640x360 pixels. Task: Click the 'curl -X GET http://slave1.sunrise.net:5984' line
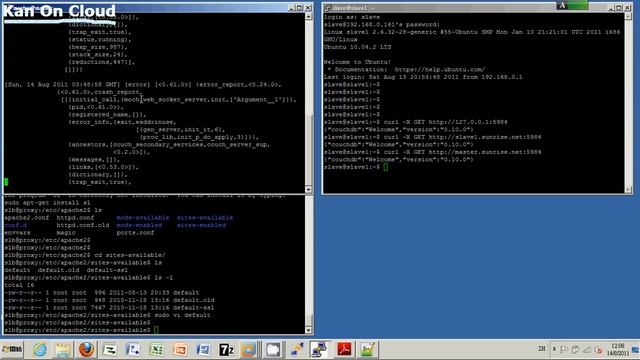432,137
